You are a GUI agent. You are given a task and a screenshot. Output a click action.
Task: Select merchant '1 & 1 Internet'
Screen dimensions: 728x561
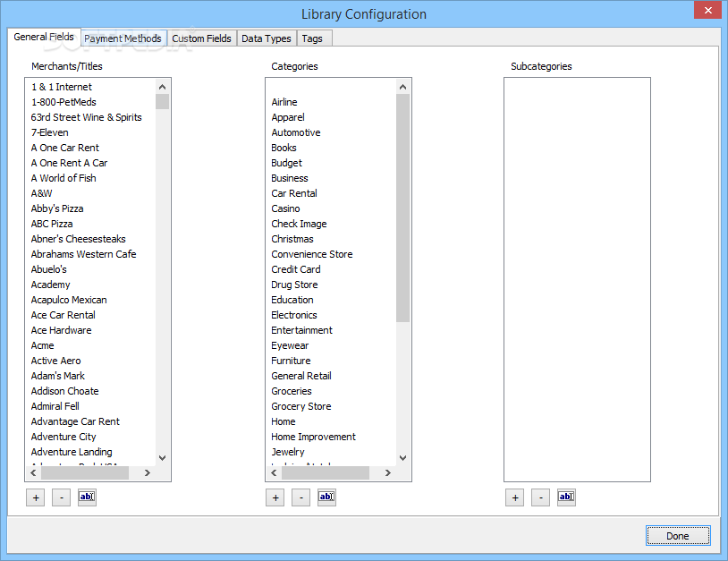pos(62,87)
